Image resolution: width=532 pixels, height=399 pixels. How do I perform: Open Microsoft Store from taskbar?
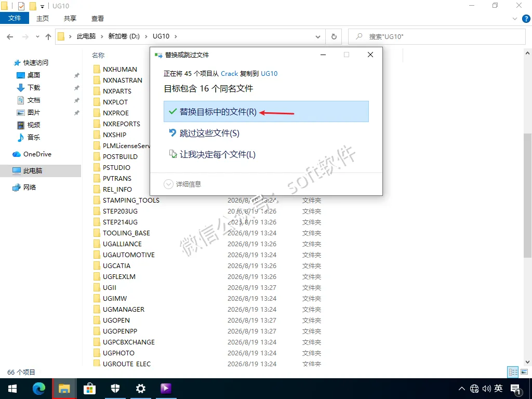coord(89,389)
